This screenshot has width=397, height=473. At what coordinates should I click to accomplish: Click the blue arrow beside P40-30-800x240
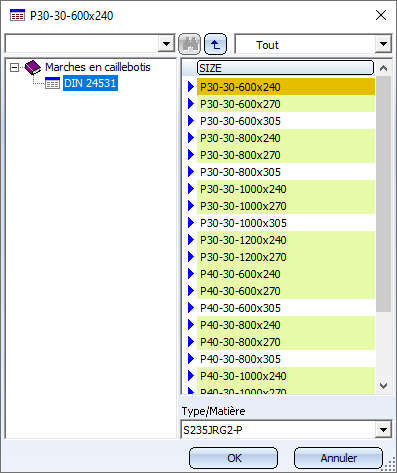[x=191, y=325]
